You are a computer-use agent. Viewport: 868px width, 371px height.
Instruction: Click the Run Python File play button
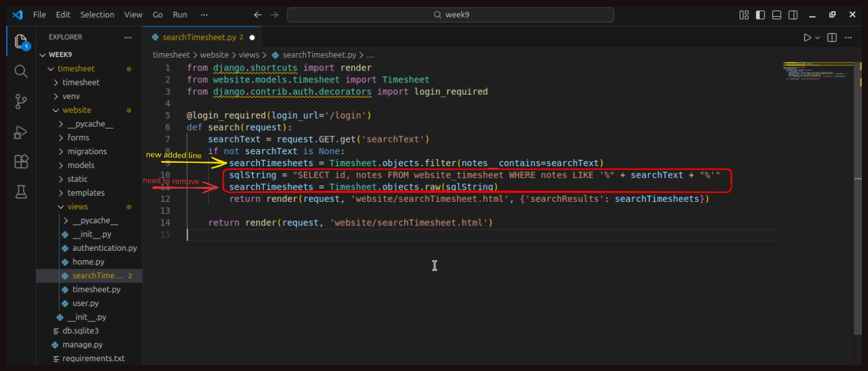pyautogui.click(x=807, y=38)
